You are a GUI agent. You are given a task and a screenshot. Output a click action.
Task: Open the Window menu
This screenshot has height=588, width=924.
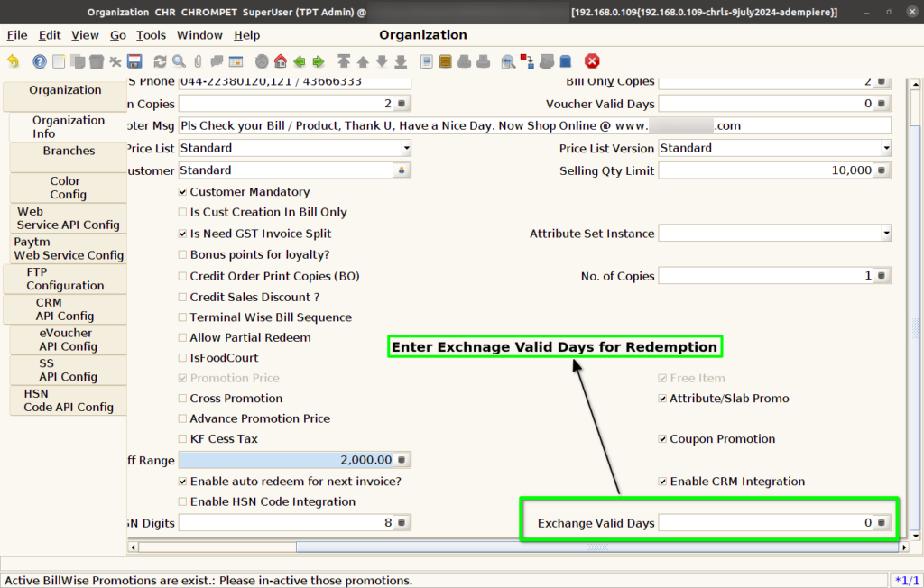pos(199,35)
